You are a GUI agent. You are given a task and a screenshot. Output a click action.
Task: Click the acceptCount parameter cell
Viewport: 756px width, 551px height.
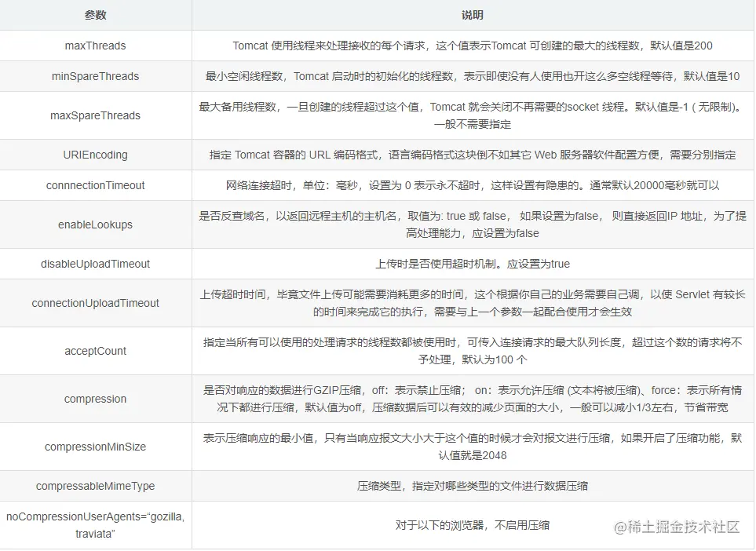coord(96,351)
